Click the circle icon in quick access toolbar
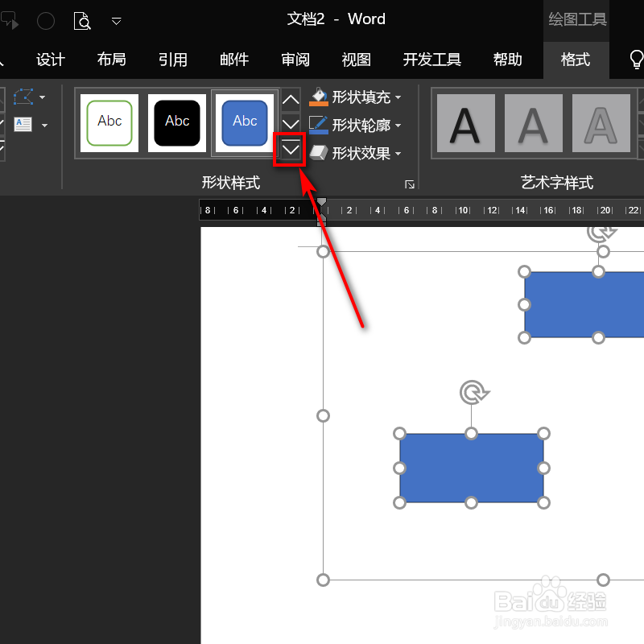 click(46, 21)
